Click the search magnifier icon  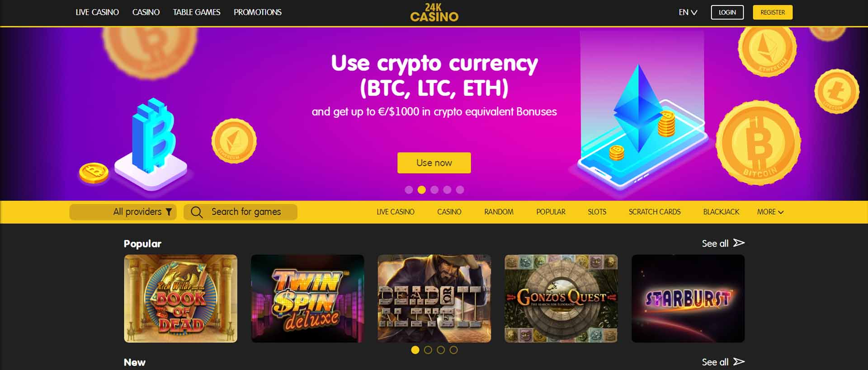coord(197,212)
